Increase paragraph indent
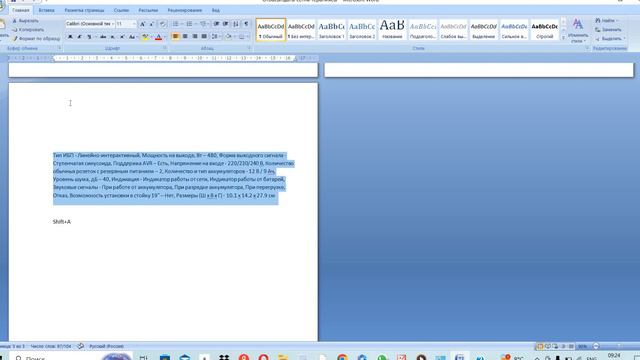 [226, 24]
